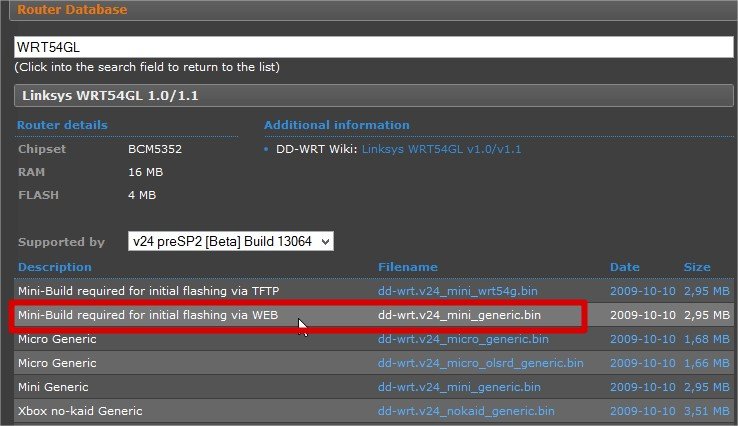The image size is (738, 426).
Task: Download dd-wrt.v24_nokaid_generic.bin file
Action: 464,411
